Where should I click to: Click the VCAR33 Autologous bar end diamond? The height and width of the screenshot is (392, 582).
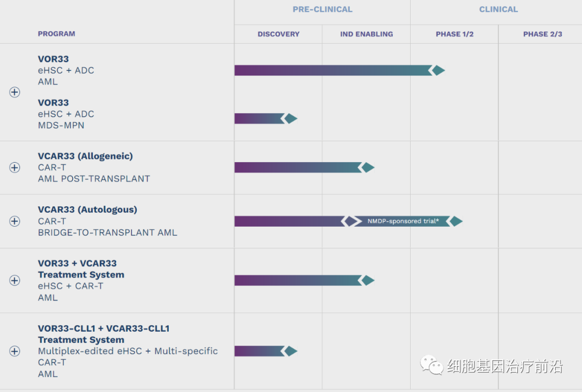tap(456, 221)
